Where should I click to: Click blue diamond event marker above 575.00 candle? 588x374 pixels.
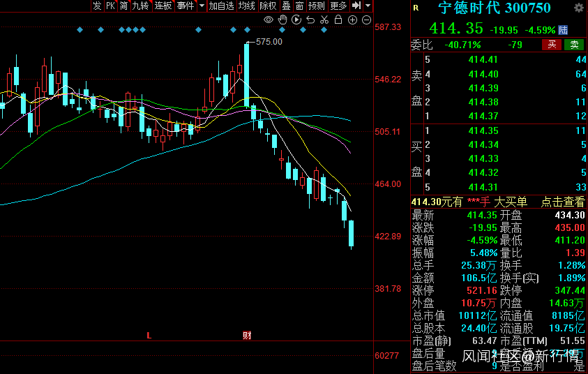point(247,29)
